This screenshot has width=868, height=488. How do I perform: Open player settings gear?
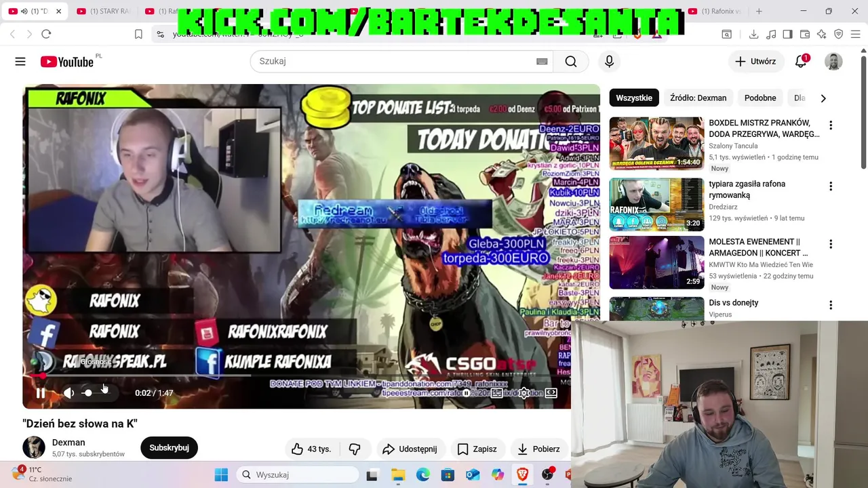(524, 393)
